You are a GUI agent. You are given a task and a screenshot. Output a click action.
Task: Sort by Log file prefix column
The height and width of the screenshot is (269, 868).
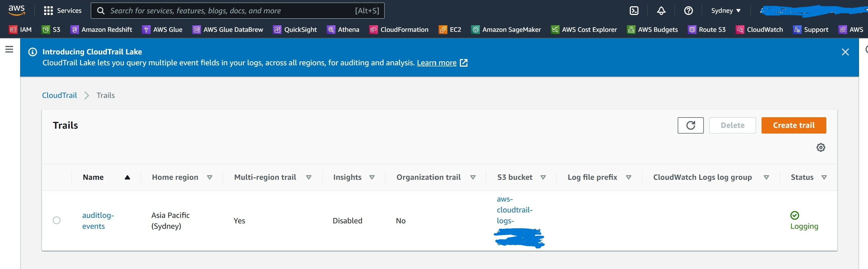click(628, 177)
